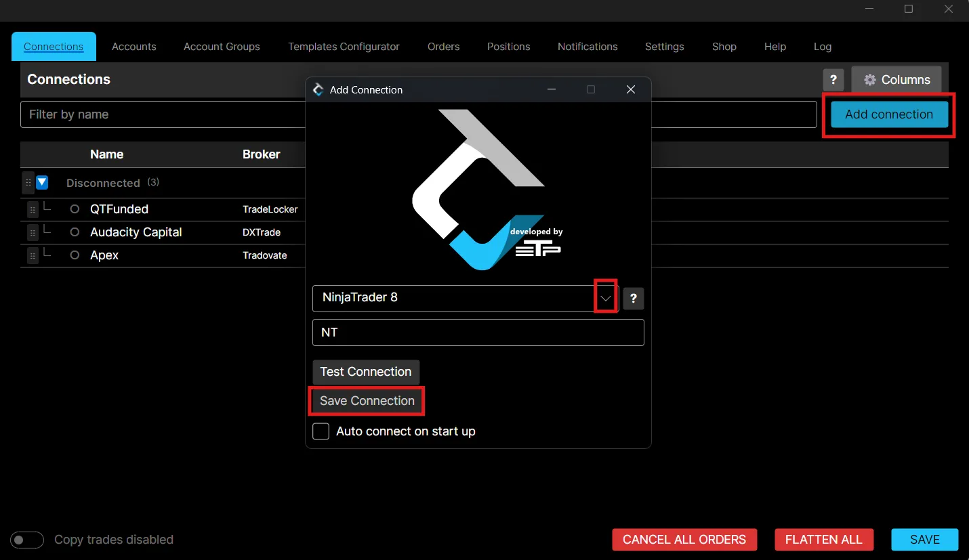Open the NinjaTrader 8 broker combo box

pos(466,298)
